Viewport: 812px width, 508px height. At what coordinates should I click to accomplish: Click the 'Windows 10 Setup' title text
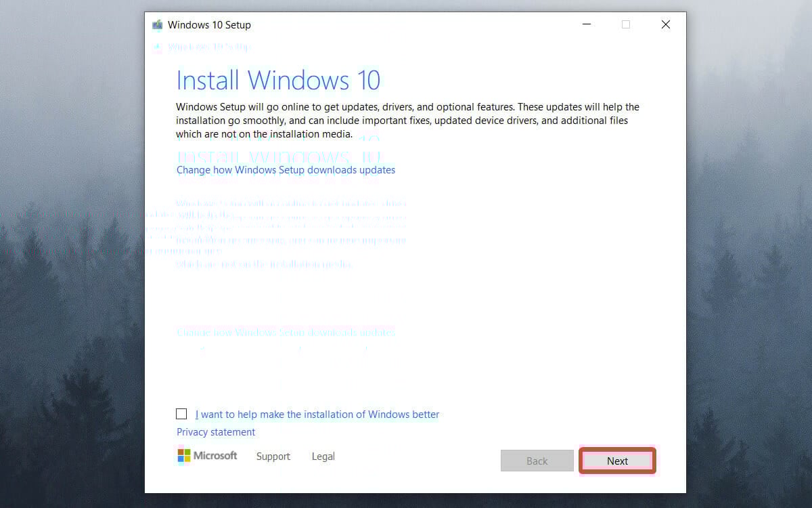pos(209,25)
